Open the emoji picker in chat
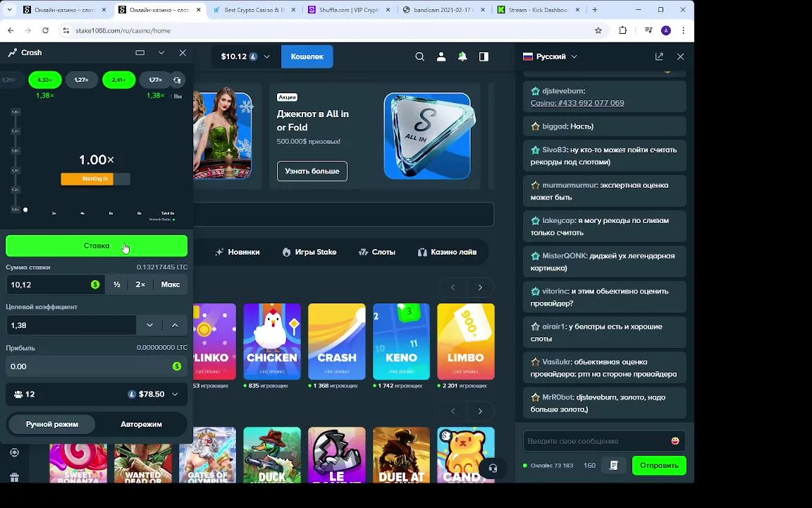Screen dimensions: 812x508 [x=675, y=441]
